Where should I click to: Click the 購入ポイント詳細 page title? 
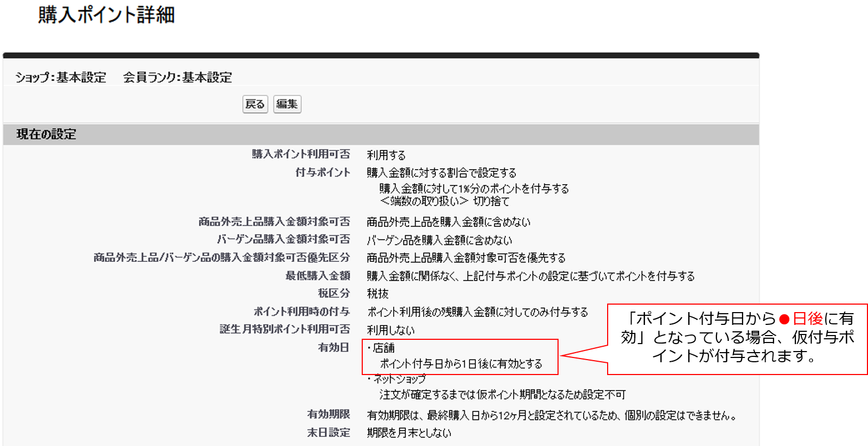pos(106,15)
